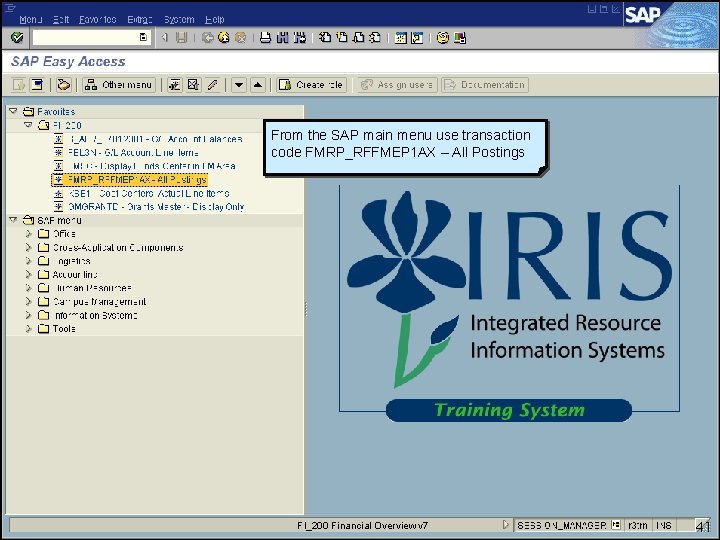
Task: Expand the Information Systems folder
Action: click(28, 315)
